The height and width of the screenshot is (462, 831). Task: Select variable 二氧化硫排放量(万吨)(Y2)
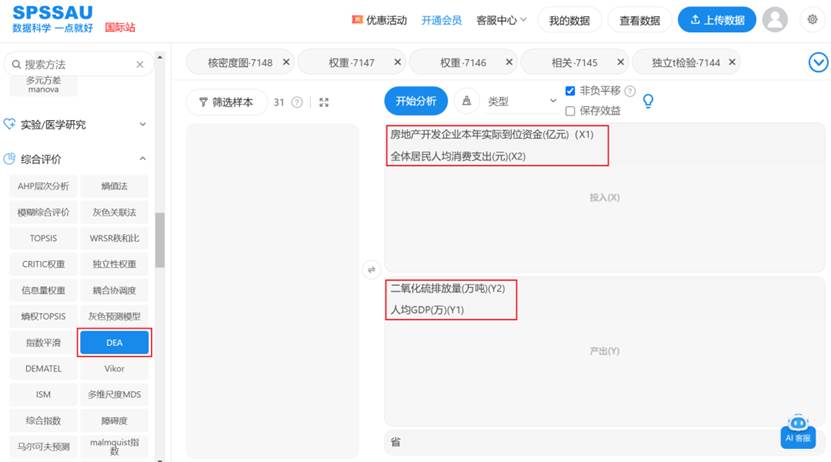pyautogui.click(x=448, y=288)
